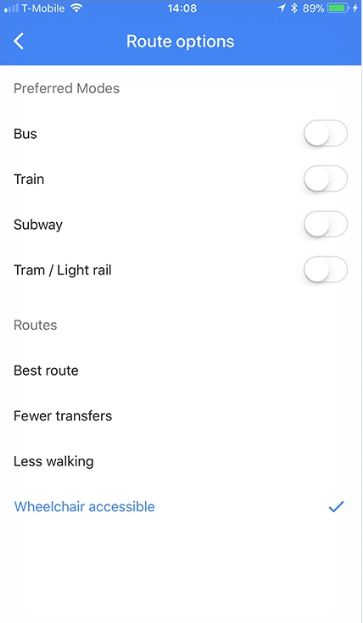Tap the battery icon in the status bar
The image size is (363, 623).
click(x=338, y=8)
